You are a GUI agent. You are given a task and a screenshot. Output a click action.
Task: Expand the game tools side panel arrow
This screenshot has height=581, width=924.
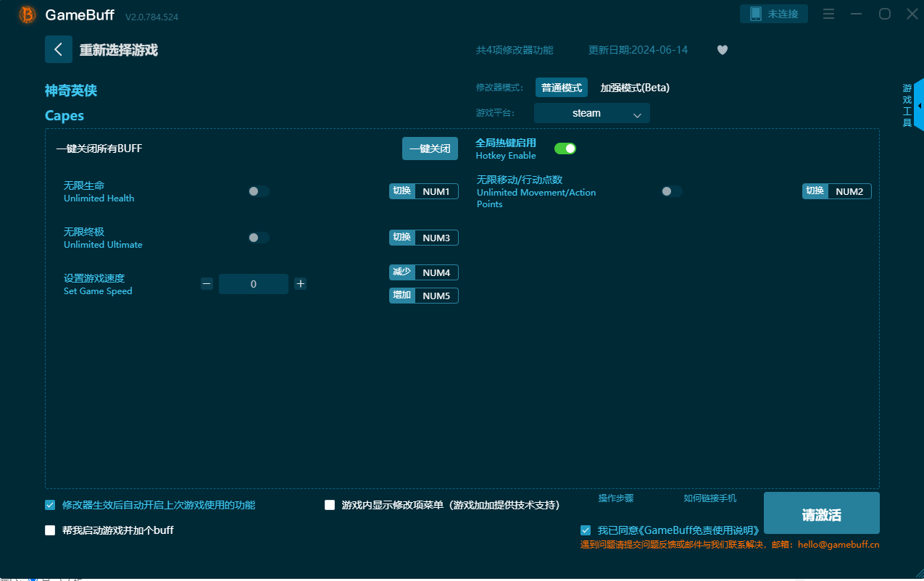(x=919, y=106)
